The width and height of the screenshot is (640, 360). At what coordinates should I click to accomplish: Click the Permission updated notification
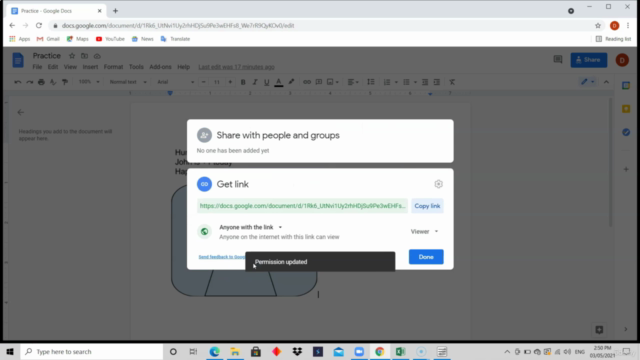pos(320,262)
